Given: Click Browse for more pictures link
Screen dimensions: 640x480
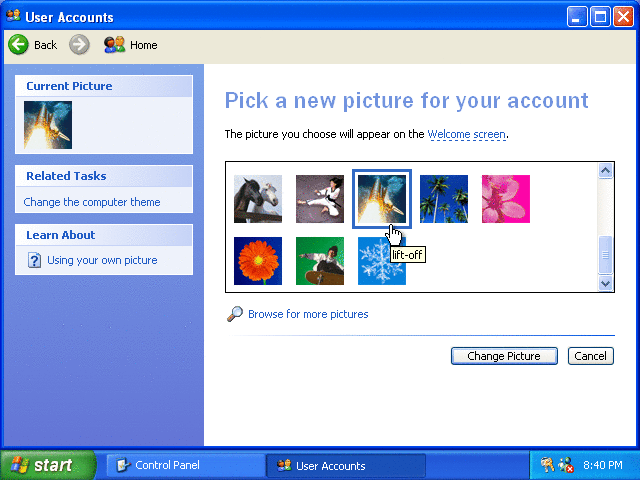Looking at the screenshot, I should click(308, 314).
